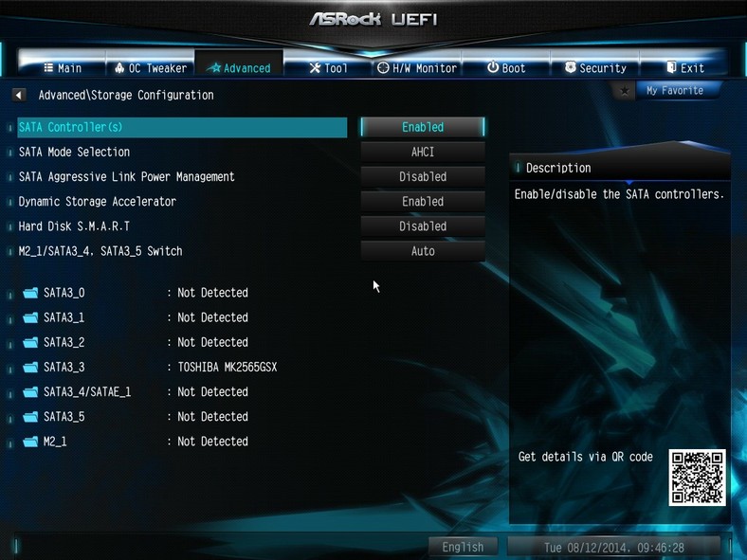This screenshot has width=747, height=560.
Task: Click the back arrow beside Advanced\Storage Configuration
Action: click(19, 95)
